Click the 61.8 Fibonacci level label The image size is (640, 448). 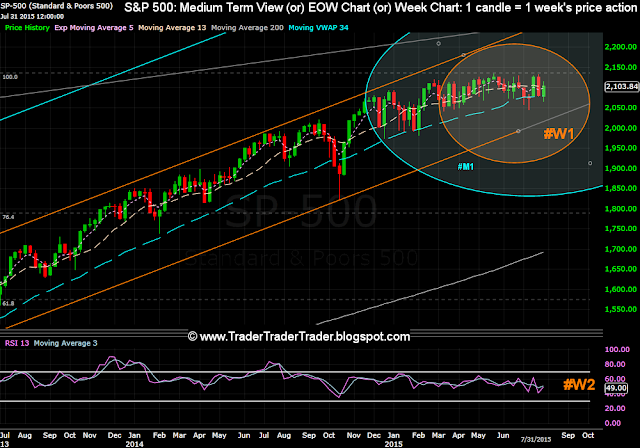[x=8, y=304]
